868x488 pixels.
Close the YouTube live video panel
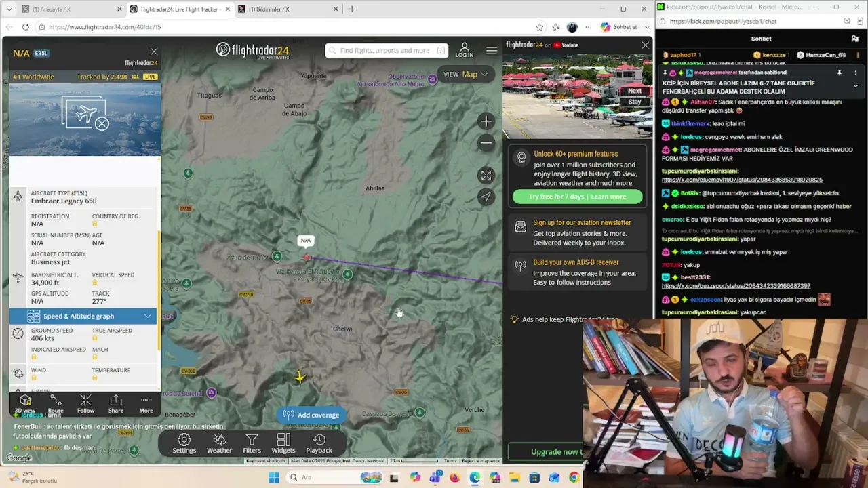(645, 45)
